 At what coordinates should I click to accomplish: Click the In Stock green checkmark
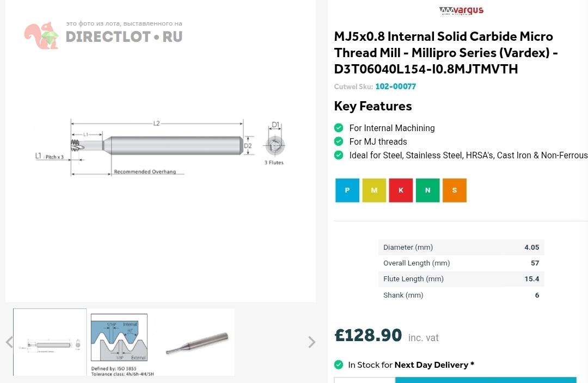click(x=339, y=365)
